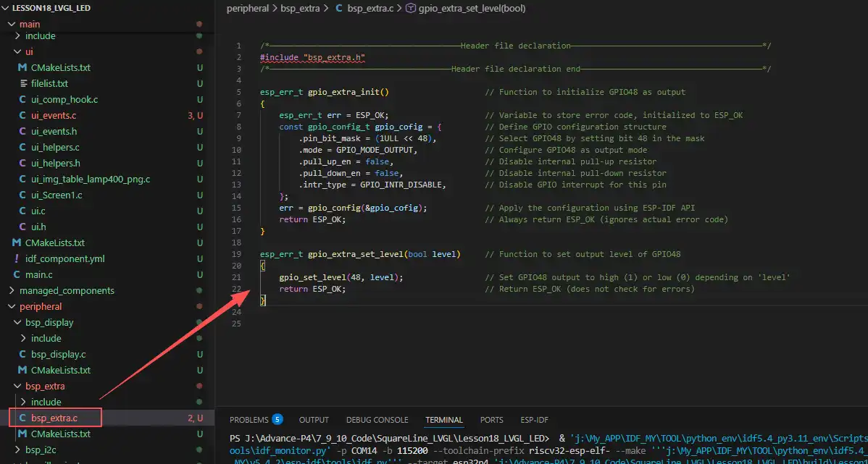Switch to the ESP-IDF panel tab

pos(534,420)
